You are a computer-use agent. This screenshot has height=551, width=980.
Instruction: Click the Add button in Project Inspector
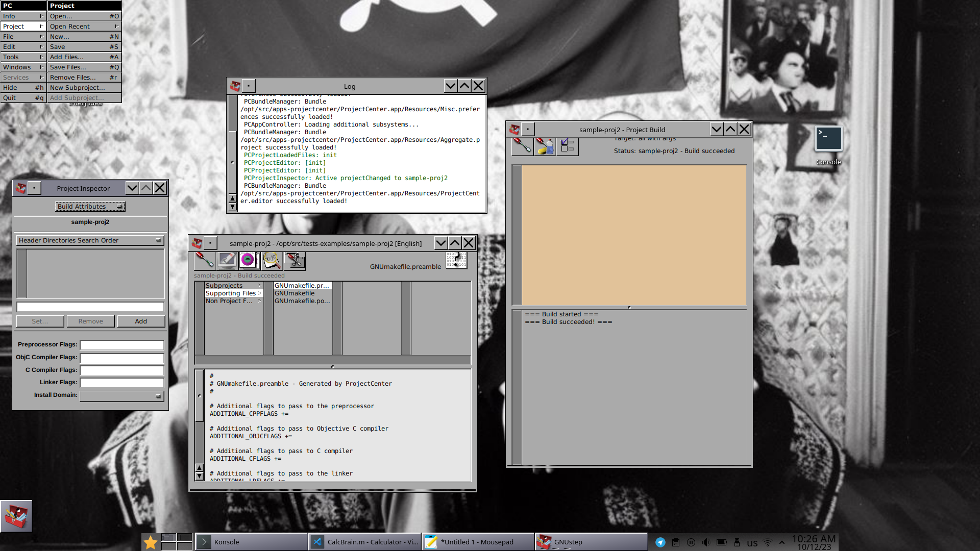141,320
